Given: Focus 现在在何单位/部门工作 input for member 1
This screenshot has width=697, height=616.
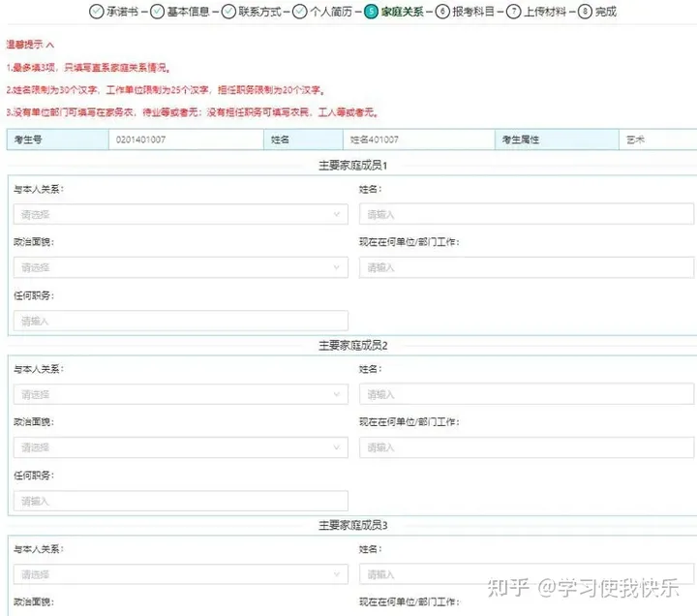Looking at the screenshot, I should tap(527, 267).
